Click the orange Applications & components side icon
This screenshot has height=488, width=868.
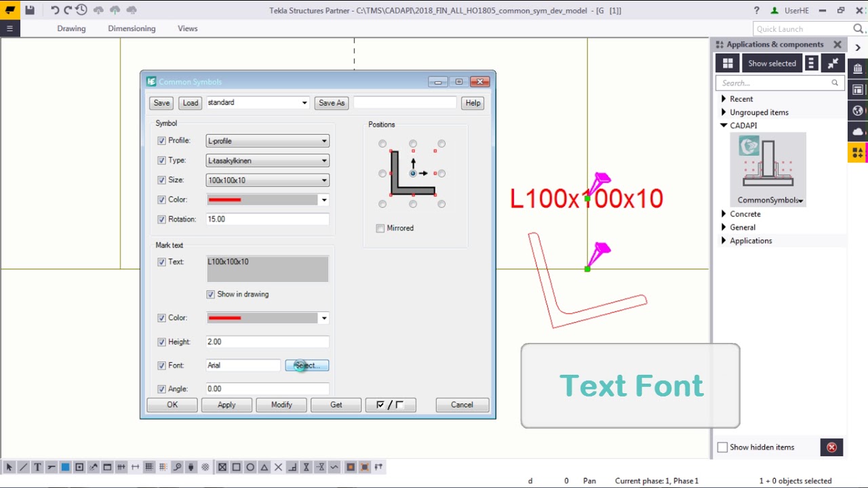858,152
